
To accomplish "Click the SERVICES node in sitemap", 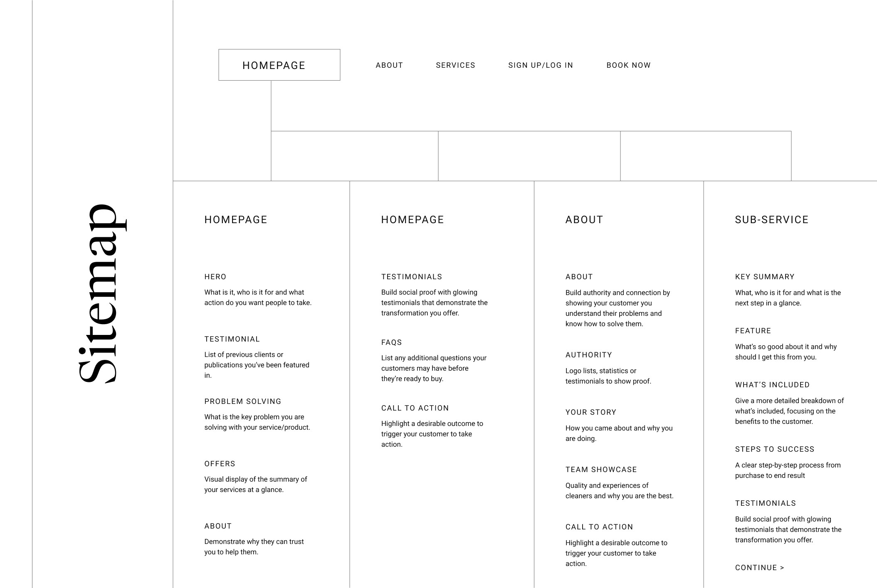I will coord(456,64).
